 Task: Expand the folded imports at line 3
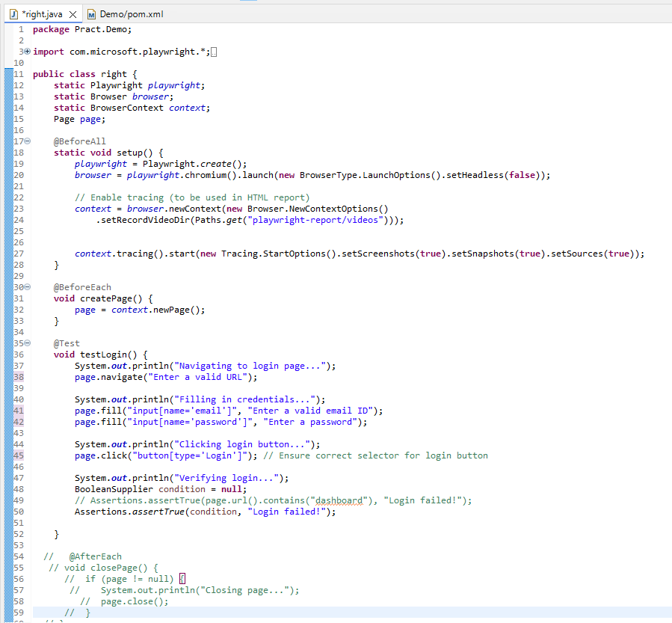(x=28, y=52)
